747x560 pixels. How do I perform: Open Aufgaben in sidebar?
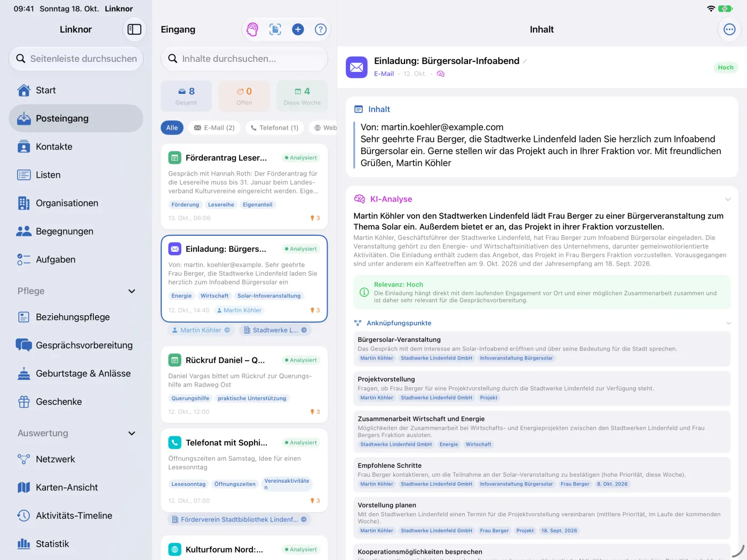pos(76,260)
